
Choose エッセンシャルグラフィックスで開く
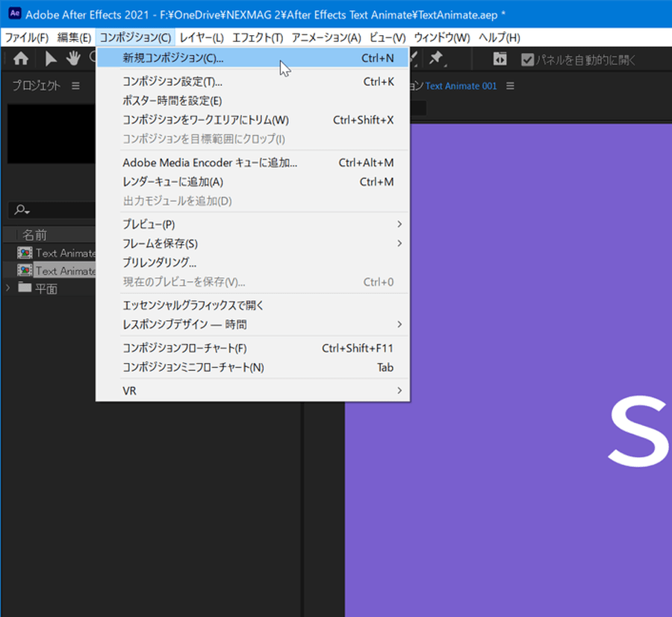pos(253,305)
